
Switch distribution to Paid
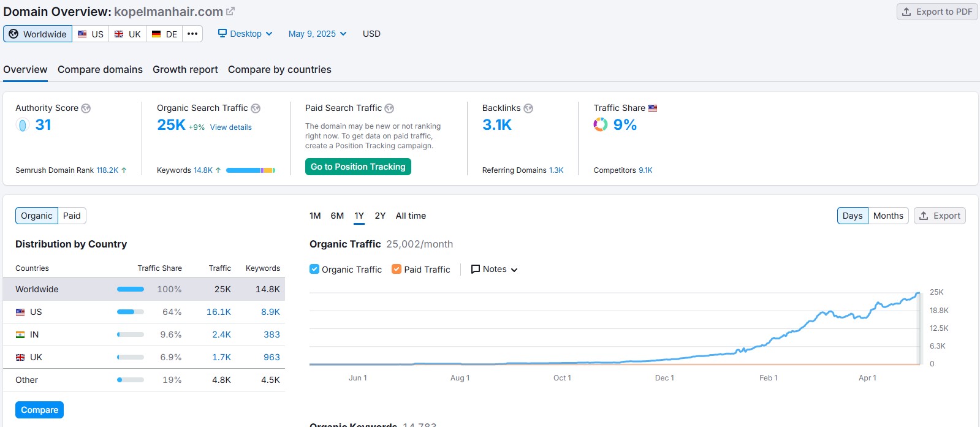click(x=72, y=216)
